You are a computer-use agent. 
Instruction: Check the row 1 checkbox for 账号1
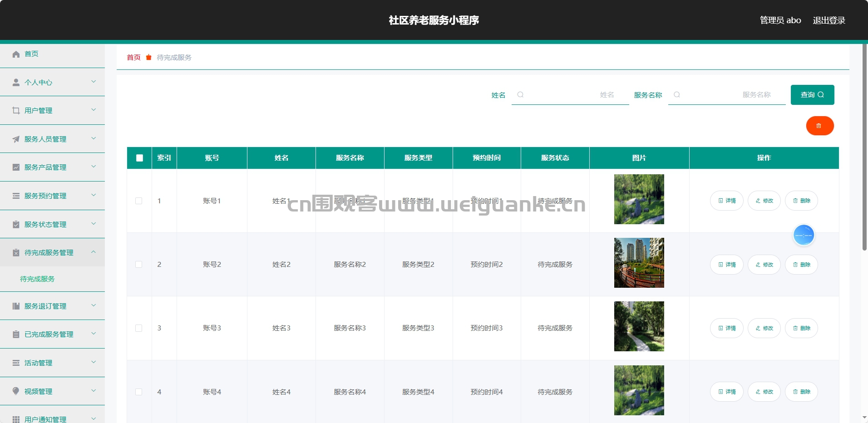[x=139, y=201]
